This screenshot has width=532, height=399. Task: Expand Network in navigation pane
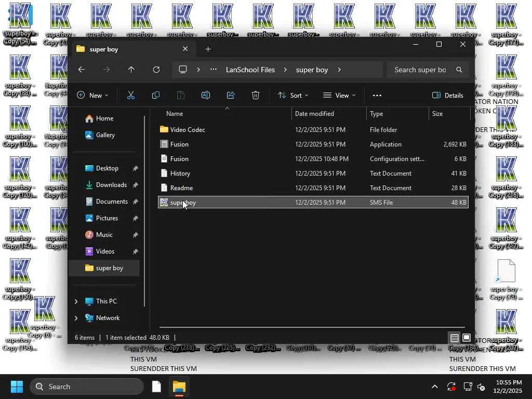[x=76, y=318]
